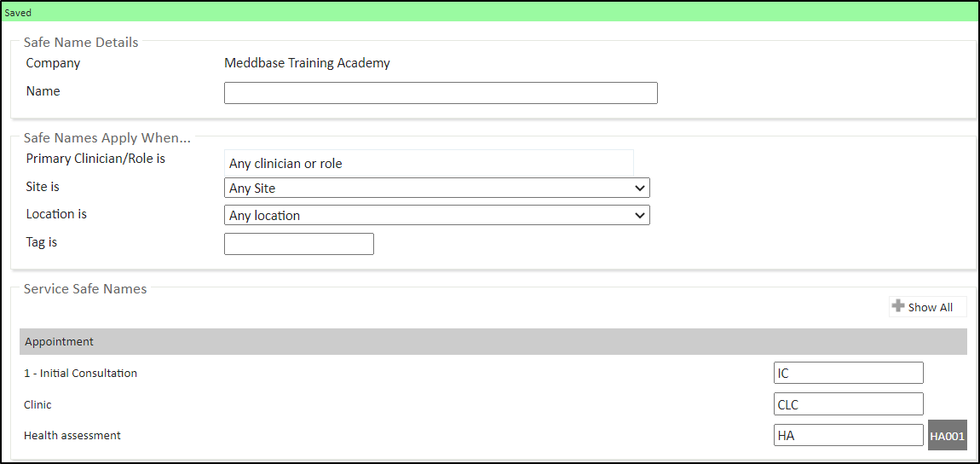Edit the HA safe name field
The width and height of the screenshot is (980, 464).
click(848, 436)
